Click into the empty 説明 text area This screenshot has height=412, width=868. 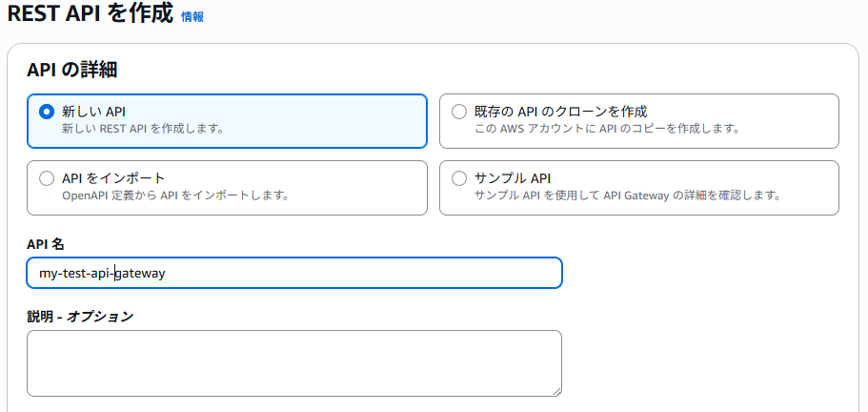point(293,362)
